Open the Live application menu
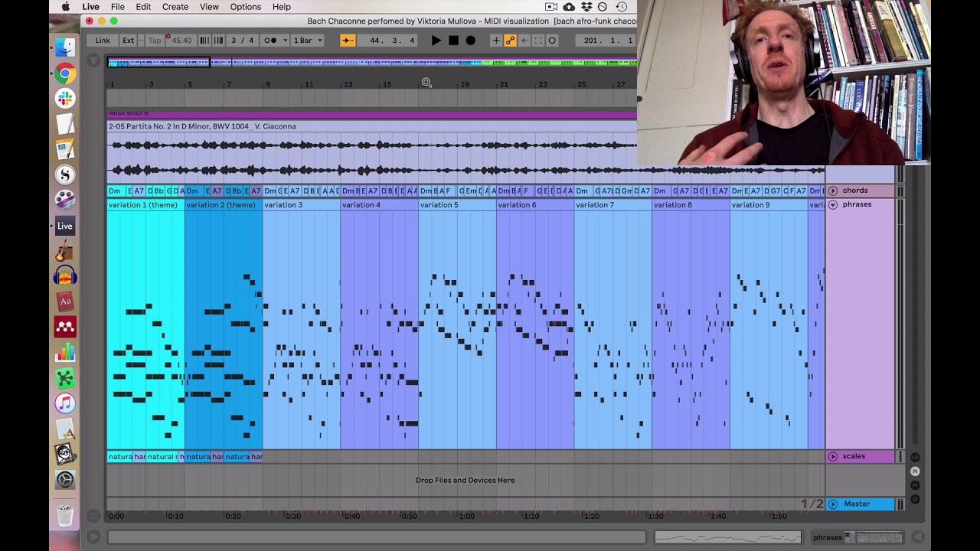This screenshot has height=551, width=980. point(90,7)
